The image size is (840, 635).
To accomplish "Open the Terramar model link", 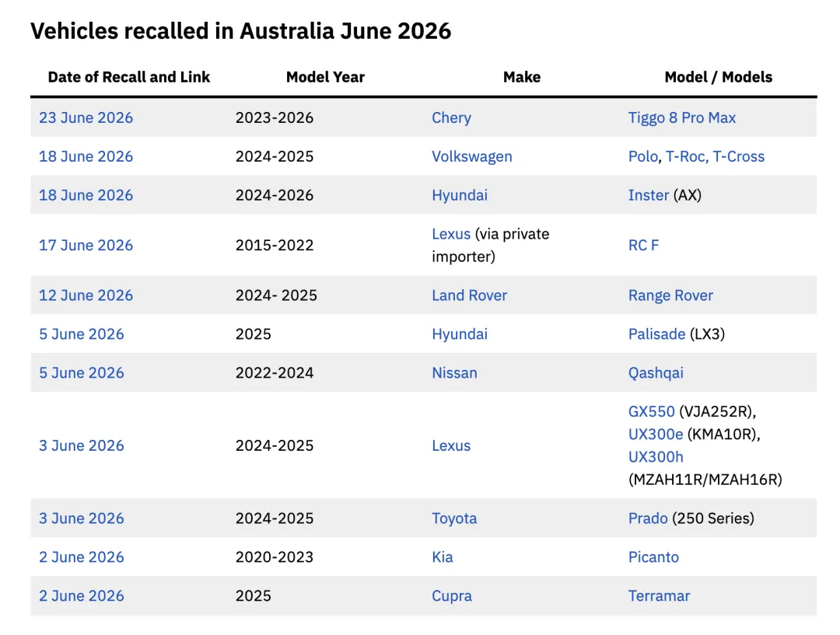I will click(x=659, y=596).
